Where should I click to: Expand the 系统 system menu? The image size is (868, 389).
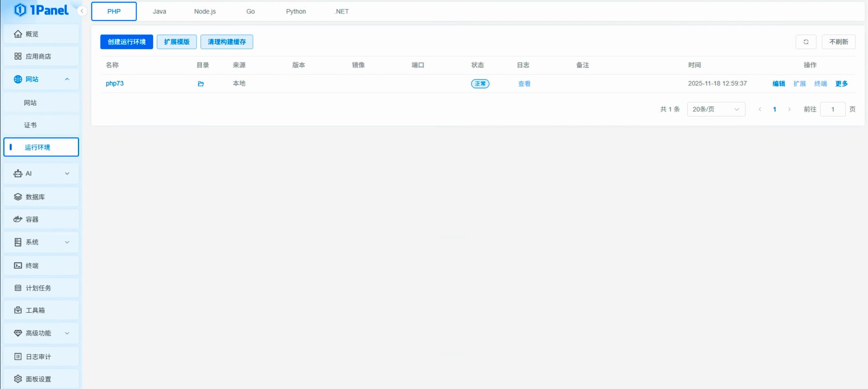(x=41, y=242)
